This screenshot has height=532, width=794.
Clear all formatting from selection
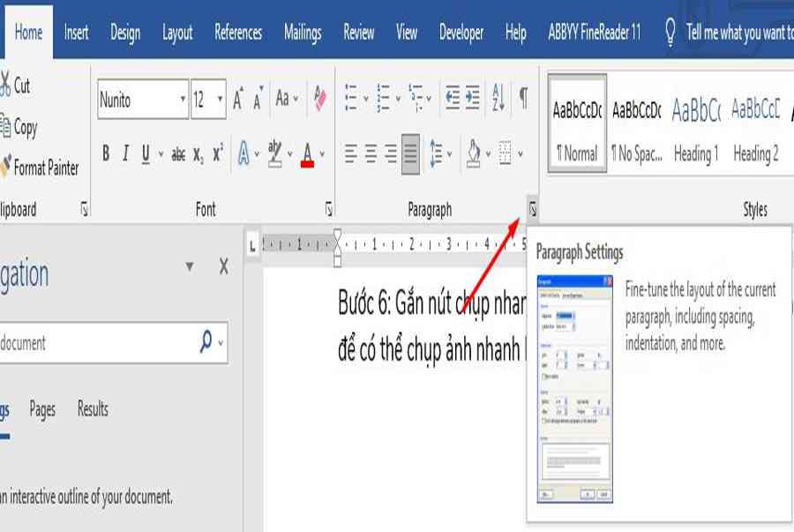coord(320,98)
